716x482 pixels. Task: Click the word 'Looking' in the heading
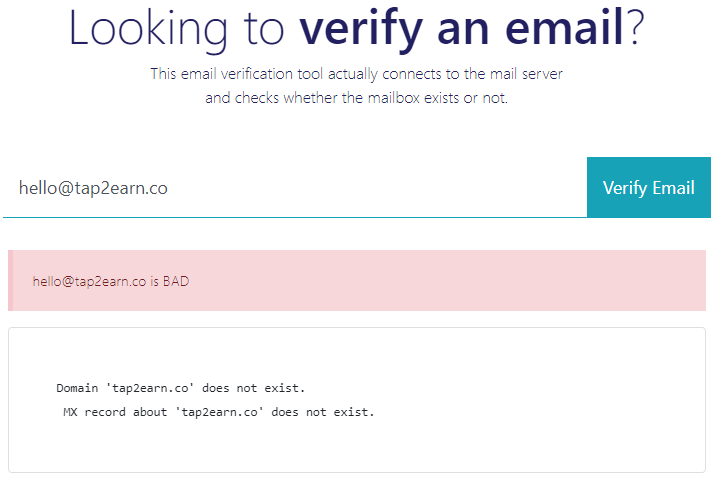(148, 28)
